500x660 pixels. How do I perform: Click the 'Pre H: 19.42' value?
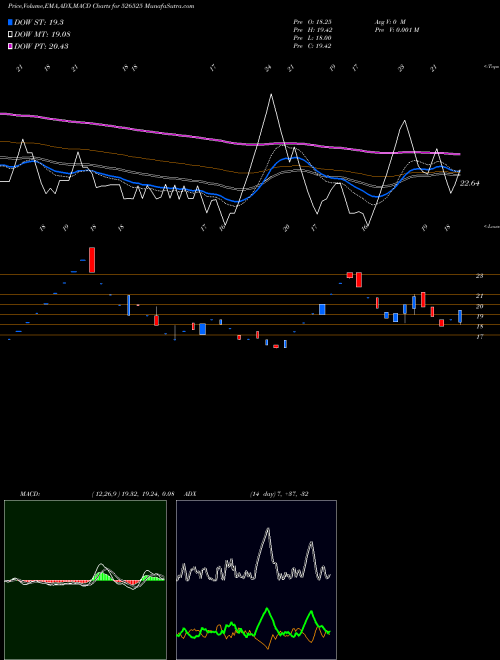pyautogui.click(x=312, y=30)
